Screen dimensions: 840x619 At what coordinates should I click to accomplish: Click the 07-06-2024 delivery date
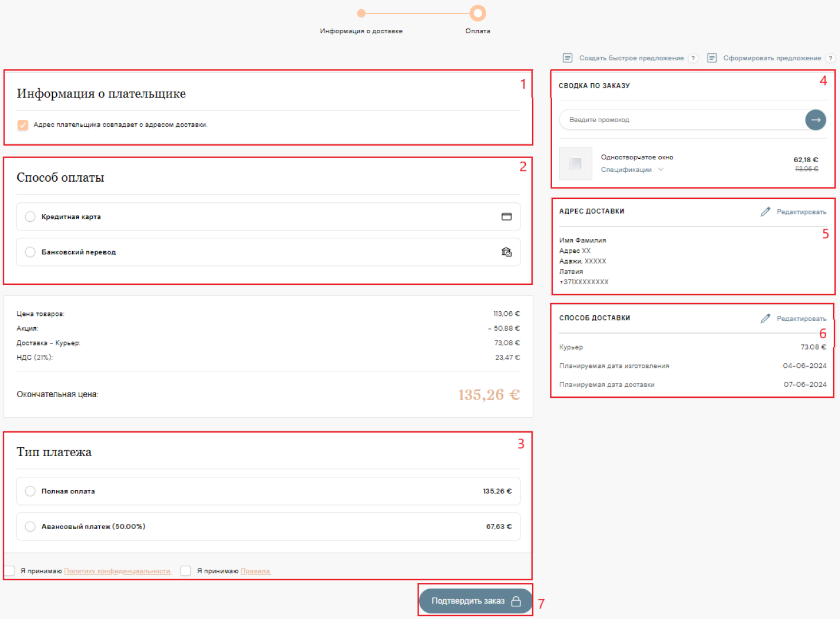pyautogui.click(x=805, y=385)
